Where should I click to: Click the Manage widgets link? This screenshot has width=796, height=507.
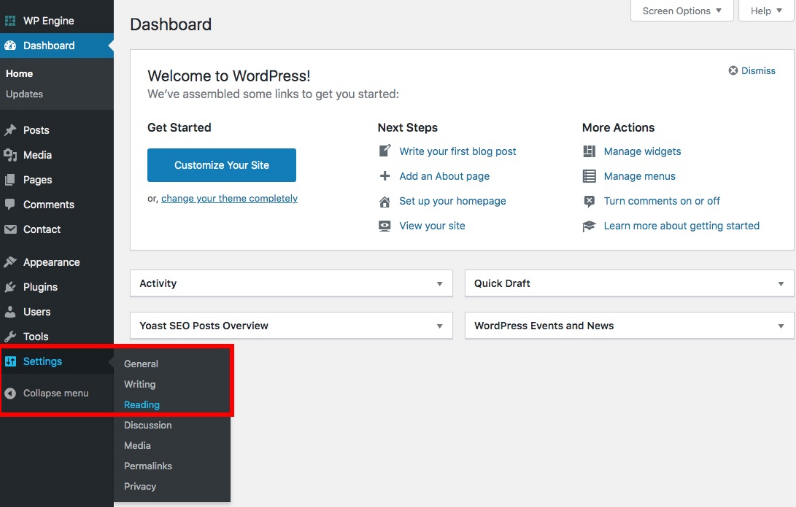[642, 151]
